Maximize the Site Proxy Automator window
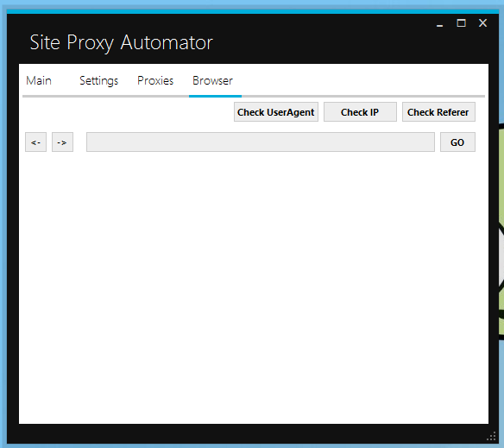This screenshot has width=504, height=448. tap(461, 23)
